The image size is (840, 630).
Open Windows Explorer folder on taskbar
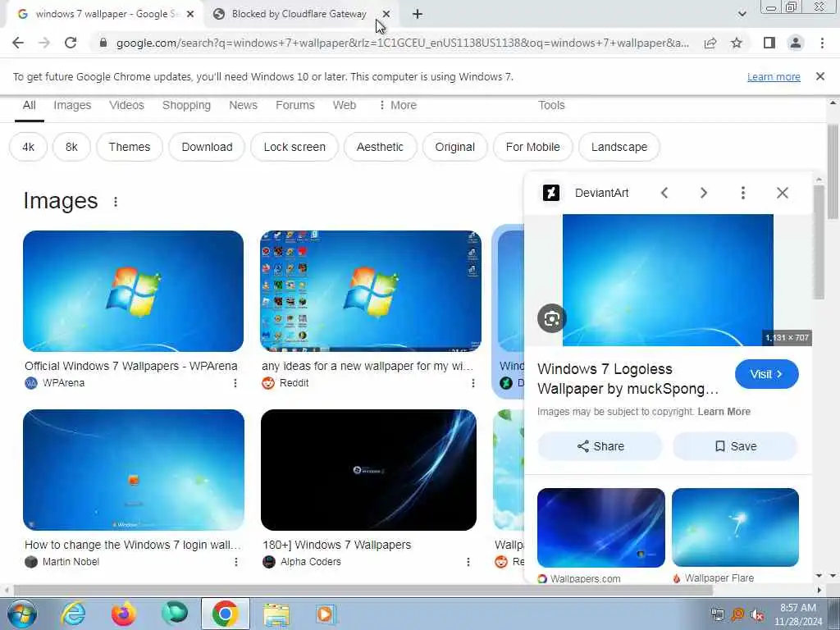pyautogui.click(x=276, y=615)
